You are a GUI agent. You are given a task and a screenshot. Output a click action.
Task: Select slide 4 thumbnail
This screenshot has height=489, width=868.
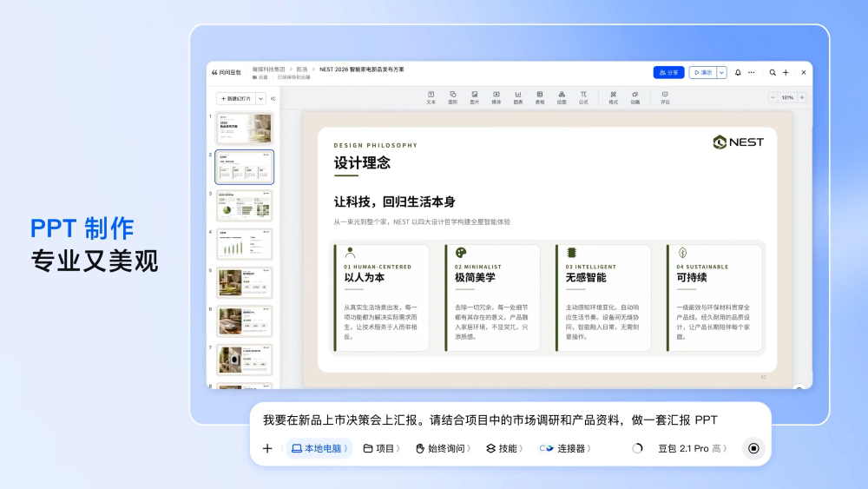(x=244, y=244)
